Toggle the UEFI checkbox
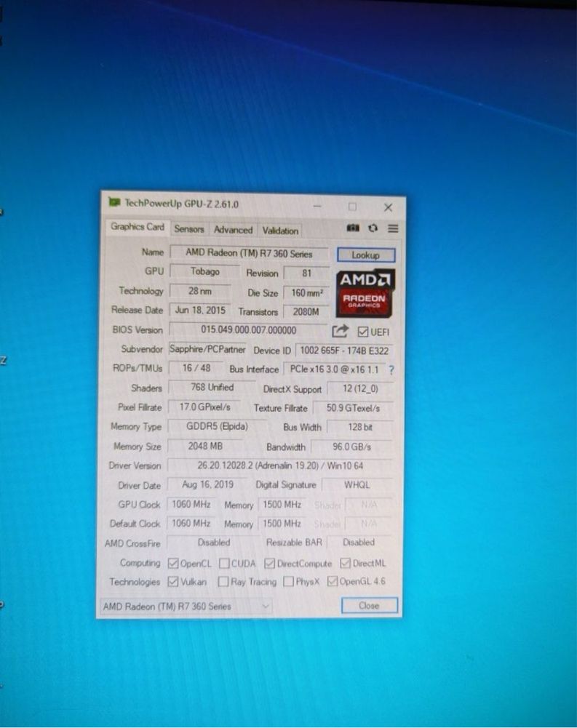577x728 pixels. coord(363,332)
